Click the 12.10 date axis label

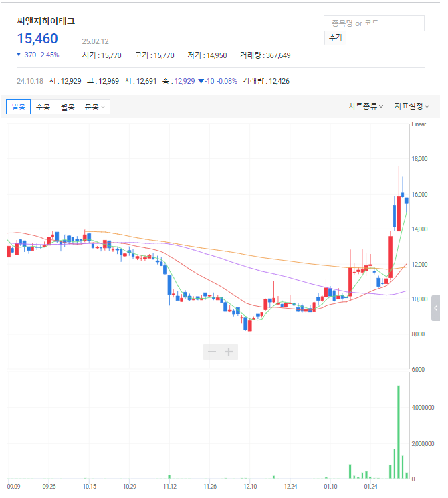(250, 487)
